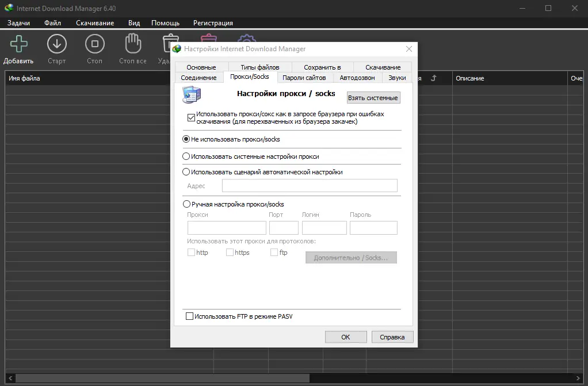
Task: Click the Имя файла column header
Action: click(x=88, y=78)
